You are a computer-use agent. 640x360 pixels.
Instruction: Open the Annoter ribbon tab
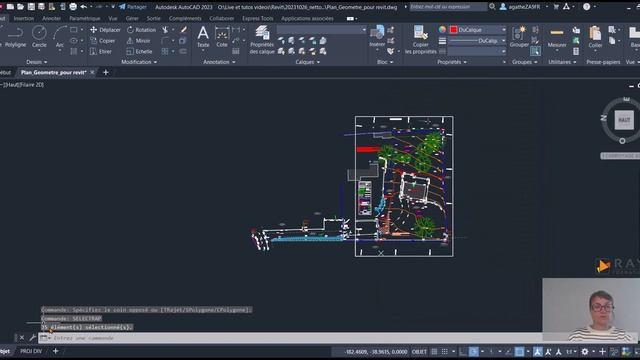tap(51, 18)
